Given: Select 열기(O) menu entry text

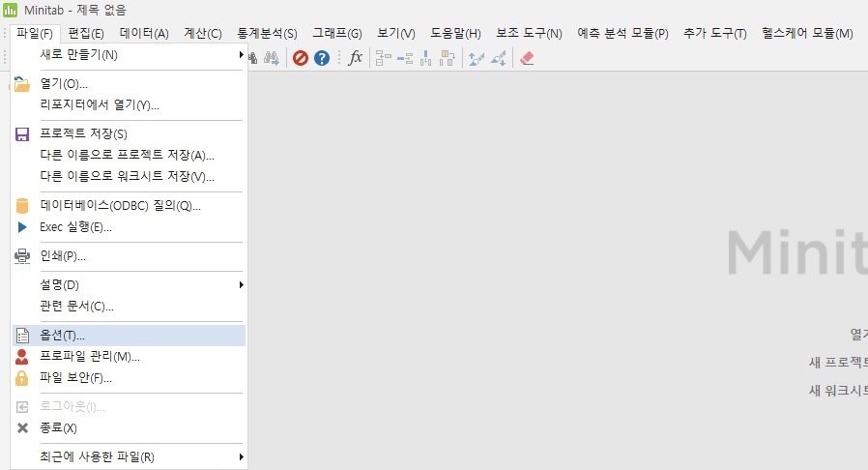Looking at the screenshot, I should (64, 84).
